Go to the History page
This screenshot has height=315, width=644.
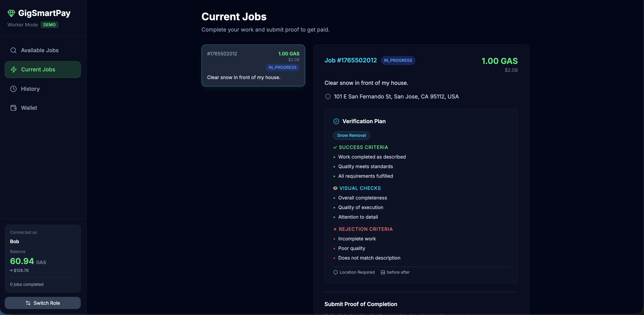pyautogui.click(x=30, y=89)
